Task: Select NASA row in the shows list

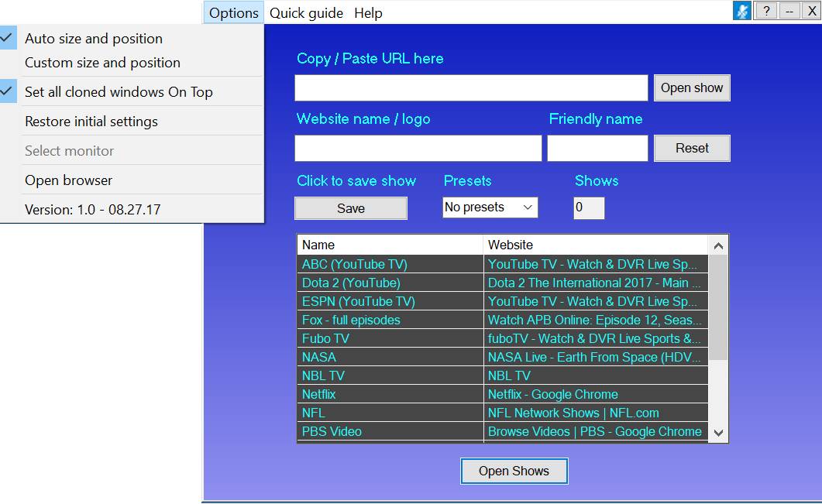Action: pyautogui.click(x=390, y=358)
